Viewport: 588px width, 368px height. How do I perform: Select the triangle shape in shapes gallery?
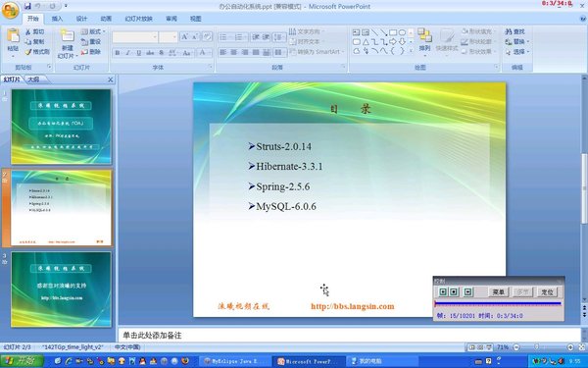point(366,41)
